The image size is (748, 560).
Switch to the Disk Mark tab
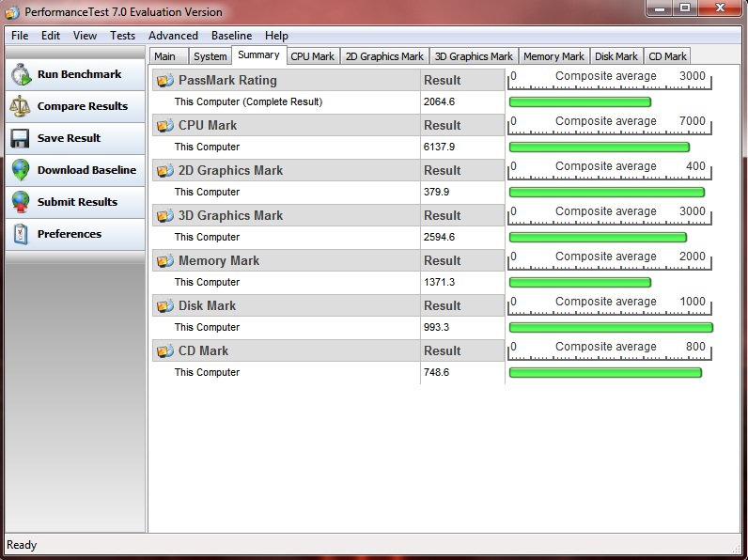coord(616,56)
